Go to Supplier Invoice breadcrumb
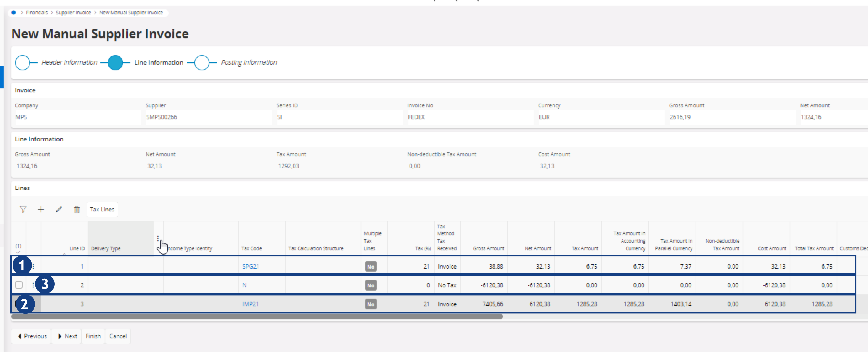Screen dimensions: 868x352 click(x=73, y=13)
